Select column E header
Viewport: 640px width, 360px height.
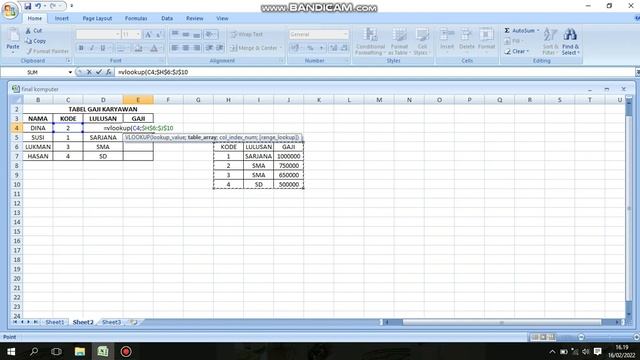(138, 100)
